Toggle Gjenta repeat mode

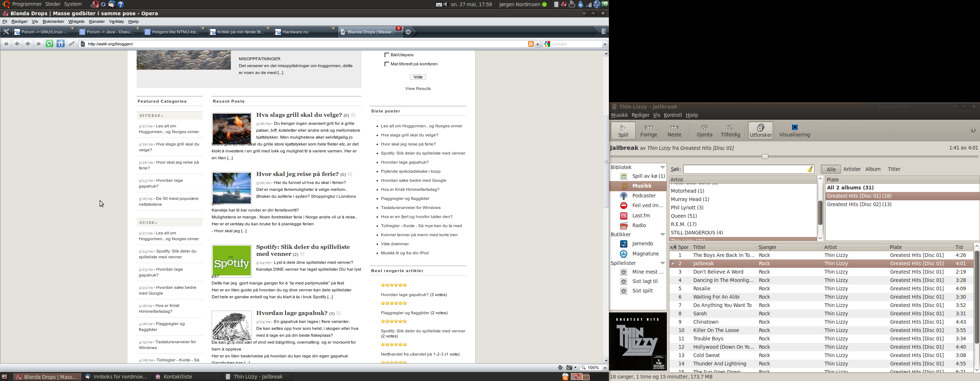point(704,131)
